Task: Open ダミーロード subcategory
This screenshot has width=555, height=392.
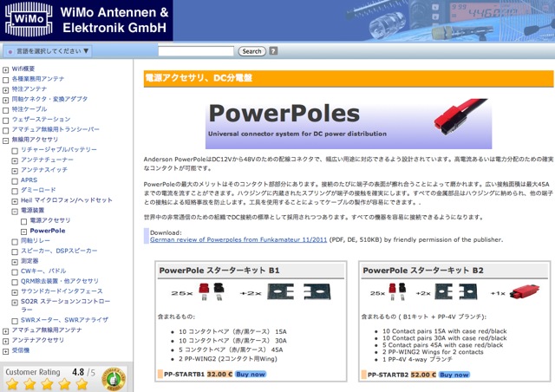Action: (x=38, y=190)
